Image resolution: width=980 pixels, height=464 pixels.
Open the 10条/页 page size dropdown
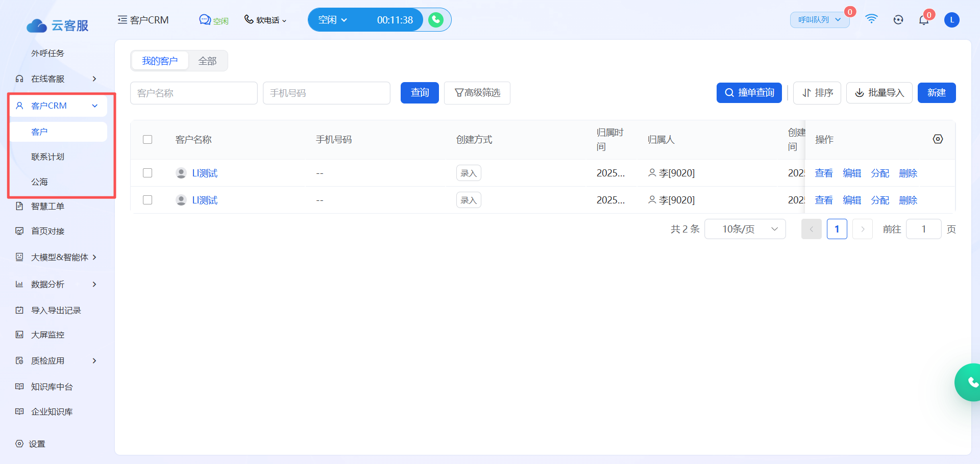click(x=745, y=229)
